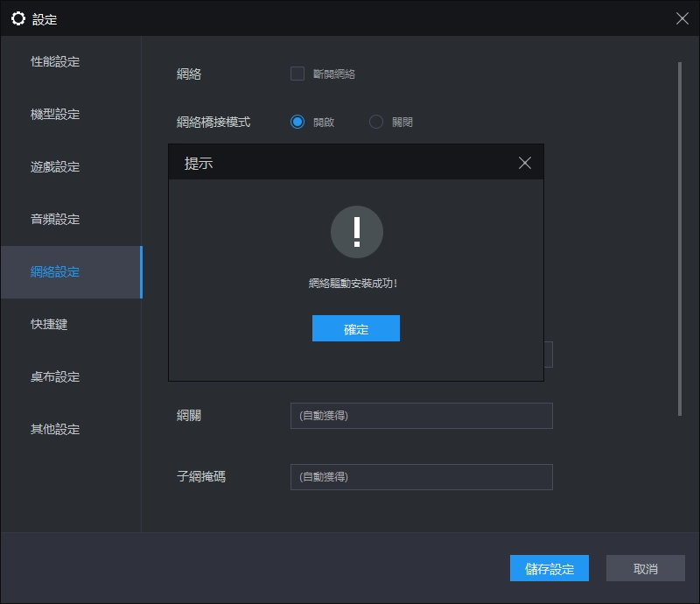This screenshot has width=700, height=604.
Task: Select the 開啟 bridge mode radio button
Action: pyautogui.click(x=297, y=122)
